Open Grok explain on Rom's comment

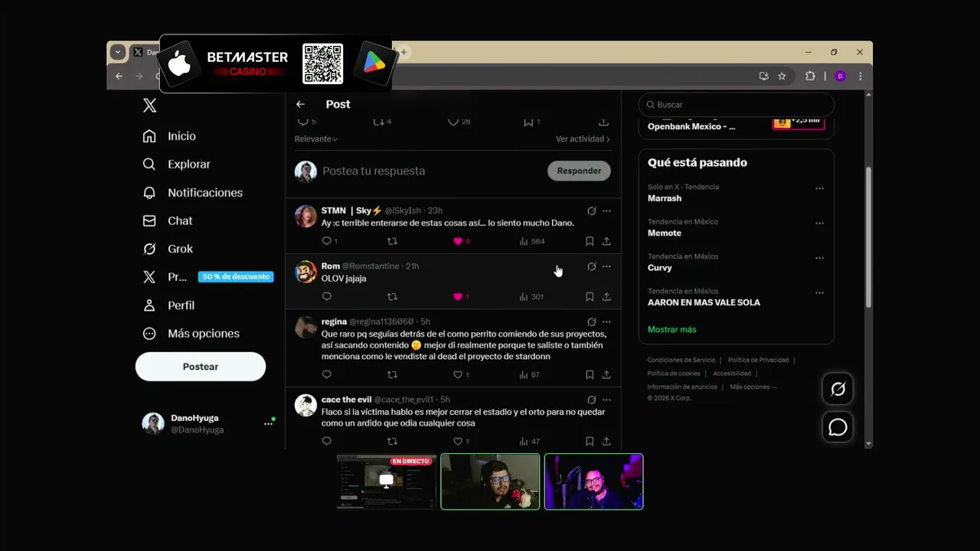[x=591, y=266]
